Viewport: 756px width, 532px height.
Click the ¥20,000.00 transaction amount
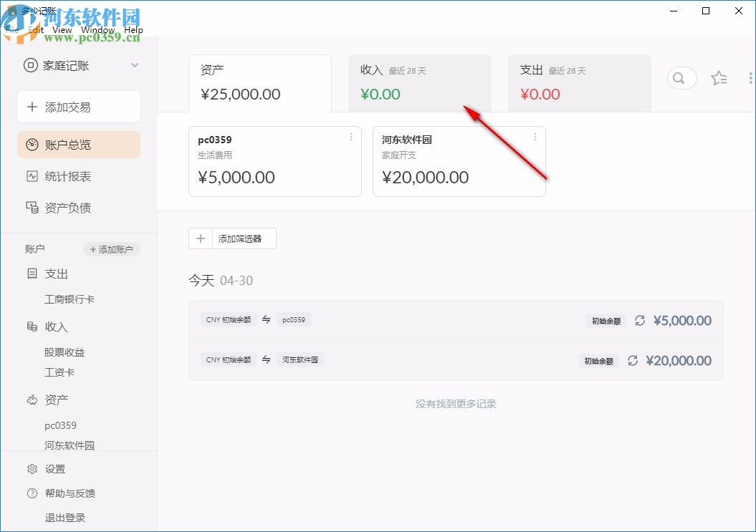(679, 360)
